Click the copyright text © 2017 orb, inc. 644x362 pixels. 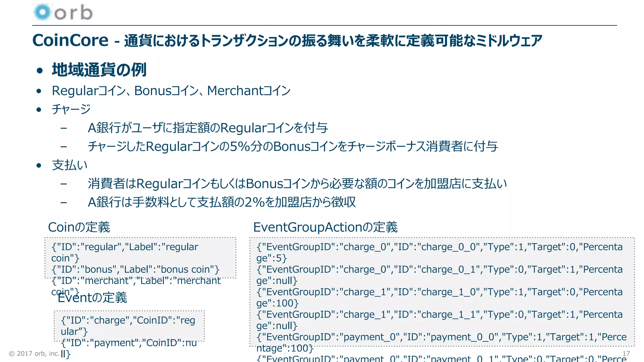[x=34, y=354]
